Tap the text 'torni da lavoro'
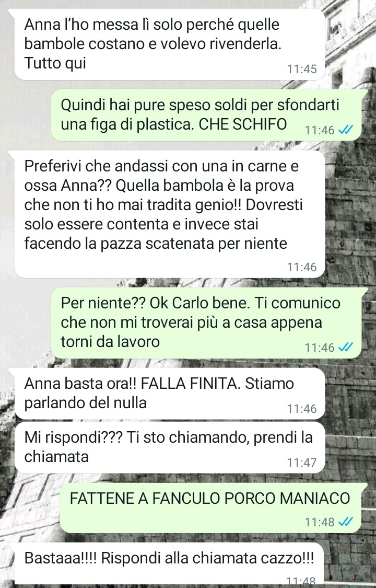The image size is (376, 588). [110, 342]
